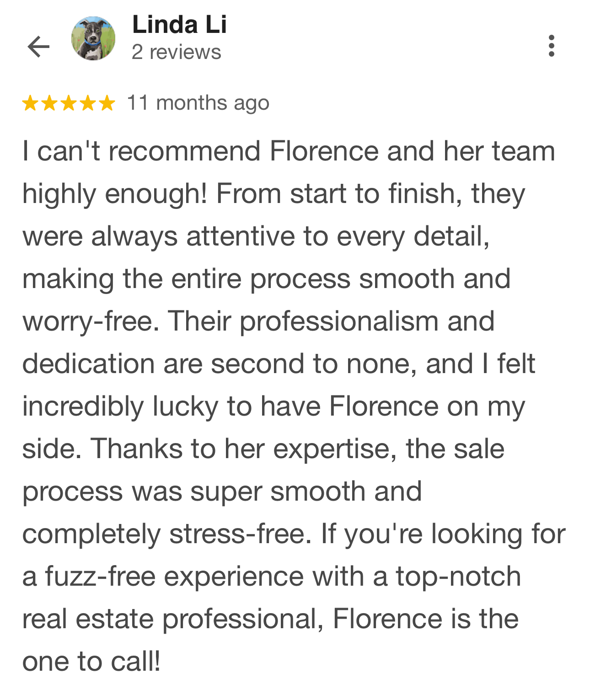Click the fourth rating star
The image size is (590, 700).
point(88,103)
